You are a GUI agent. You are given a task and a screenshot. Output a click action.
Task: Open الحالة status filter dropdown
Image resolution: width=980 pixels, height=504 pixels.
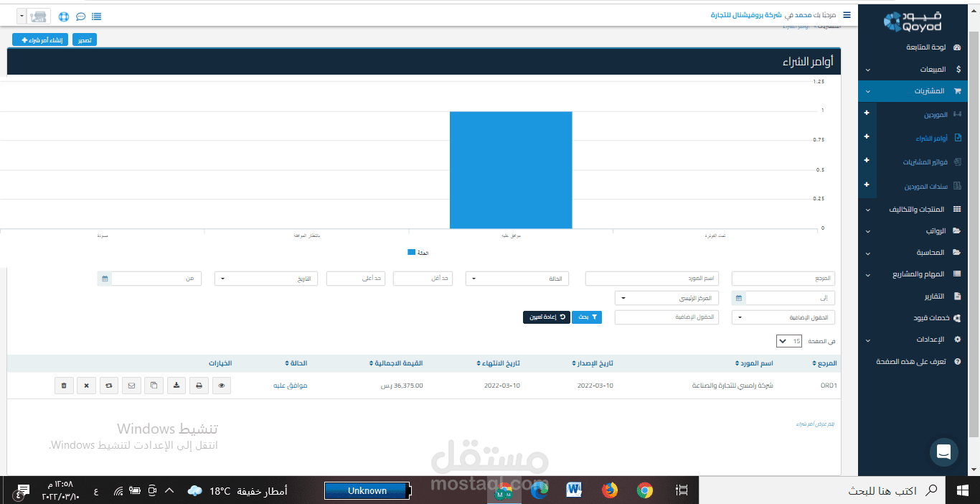(x=517, y=278)
